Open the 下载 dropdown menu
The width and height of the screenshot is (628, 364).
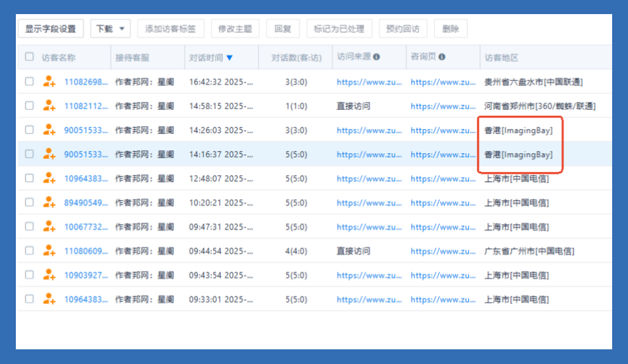point(110,29)
